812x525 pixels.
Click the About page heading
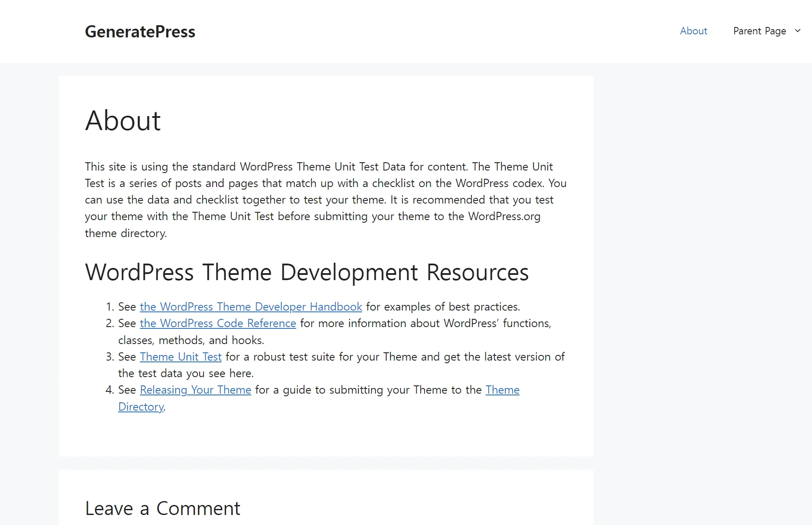pyautogui.click(x=123, y=120)
